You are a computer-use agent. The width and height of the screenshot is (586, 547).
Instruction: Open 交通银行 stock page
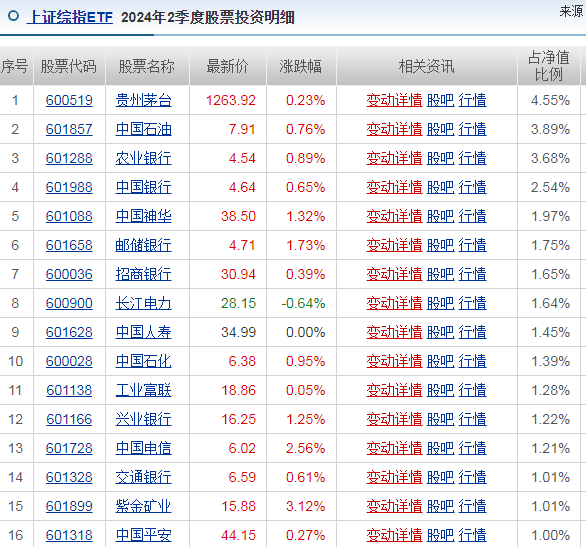tap(144, 478)
